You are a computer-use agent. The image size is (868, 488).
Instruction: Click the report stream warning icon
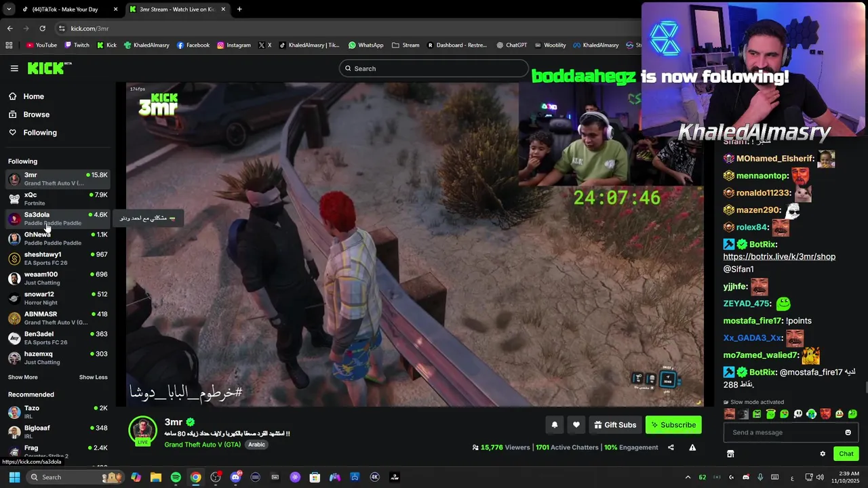pos(692,447)
